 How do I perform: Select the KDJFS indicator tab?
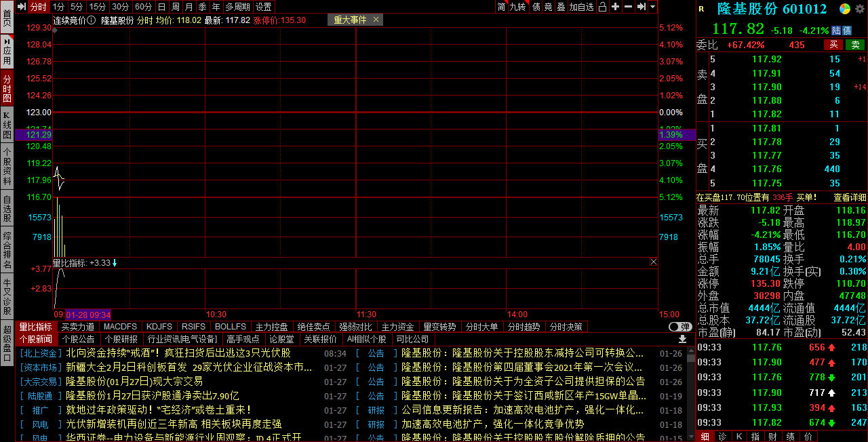pos(159,327)
